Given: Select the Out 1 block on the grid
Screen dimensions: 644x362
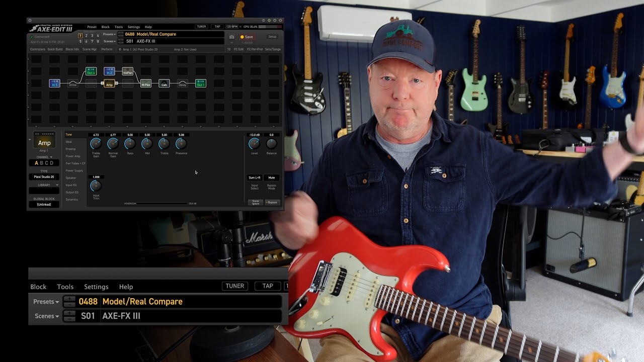Looking at the screenshot, I should click(200, 83).
